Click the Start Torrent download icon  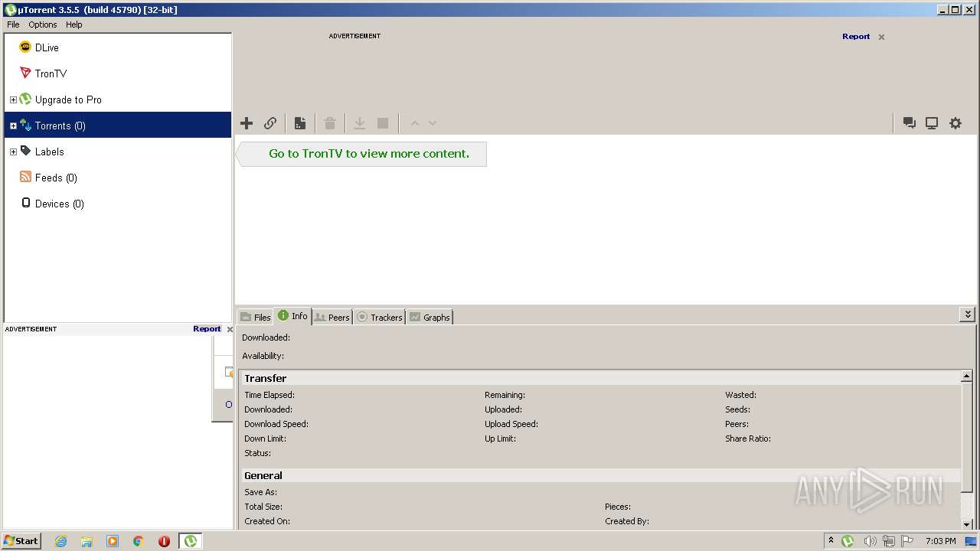[x=359, y=123]
